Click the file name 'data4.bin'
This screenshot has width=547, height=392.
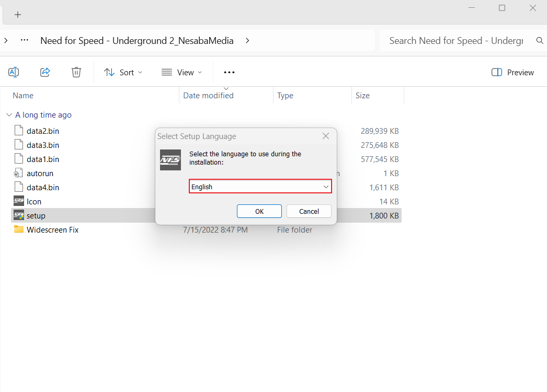(x=43, y=188)
